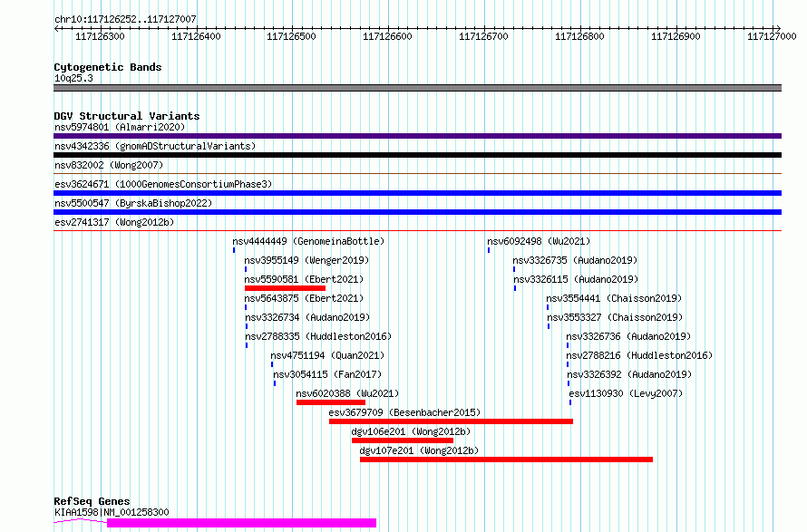
Task: Click ruler position 117126900
Action: point(676,36)
